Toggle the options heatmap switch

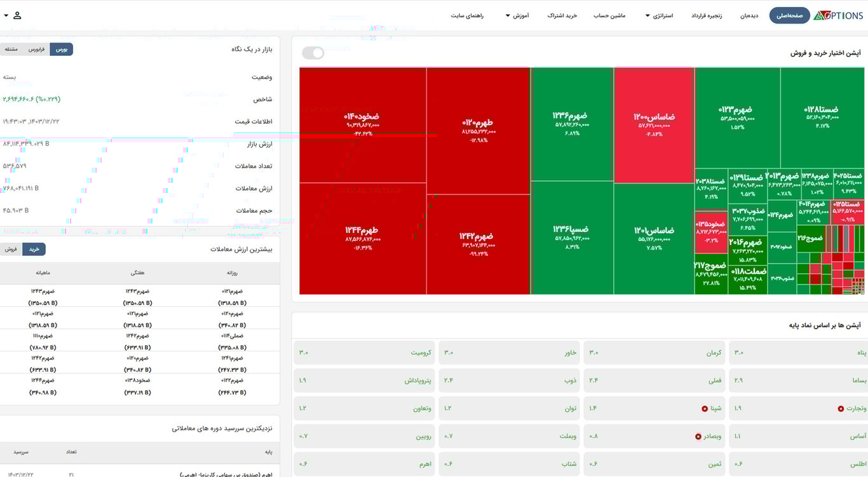click(x=313, y=53)
